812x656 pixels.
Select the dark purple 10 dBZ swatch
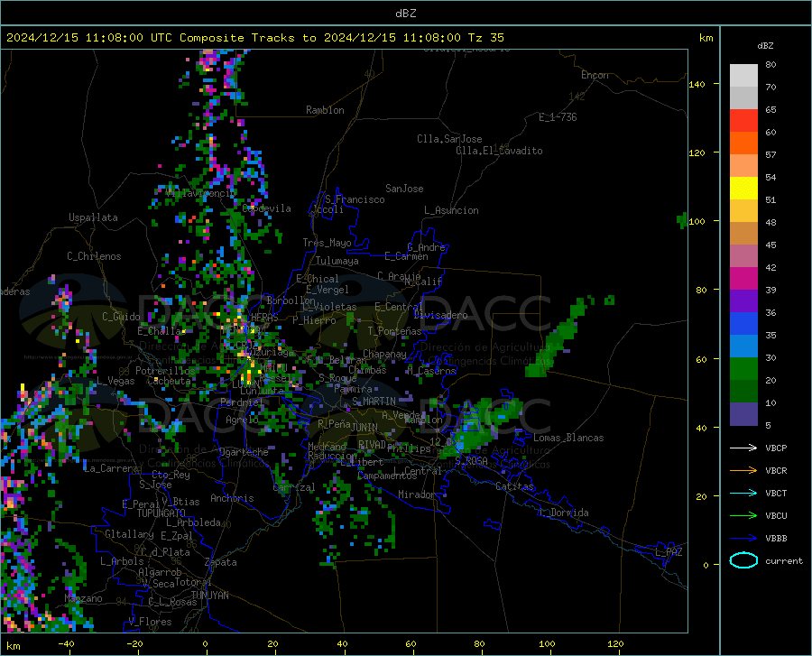743,413
